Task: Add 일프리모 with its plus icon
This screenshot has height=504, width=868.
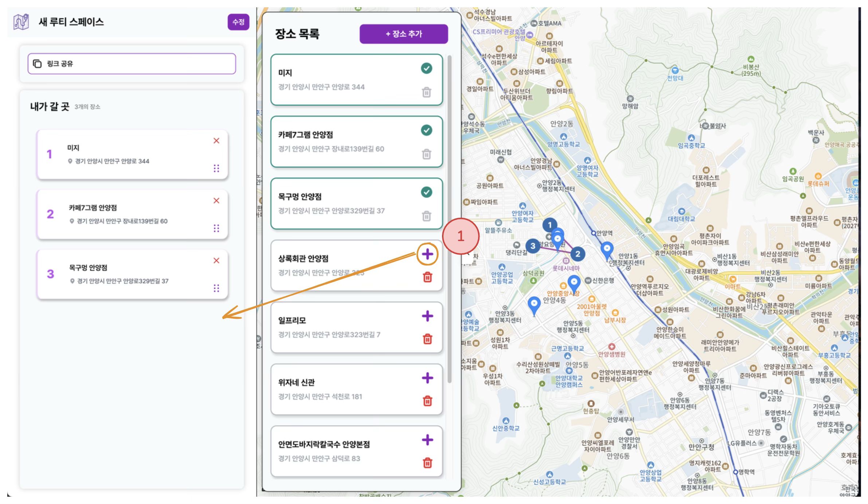Action: tap(427, 316)
